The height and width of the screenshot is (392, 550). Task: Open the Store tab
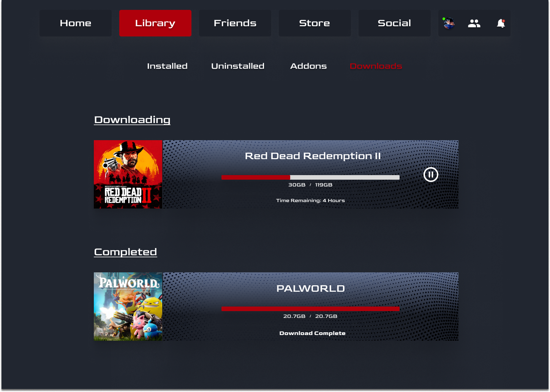click(315, 23)
